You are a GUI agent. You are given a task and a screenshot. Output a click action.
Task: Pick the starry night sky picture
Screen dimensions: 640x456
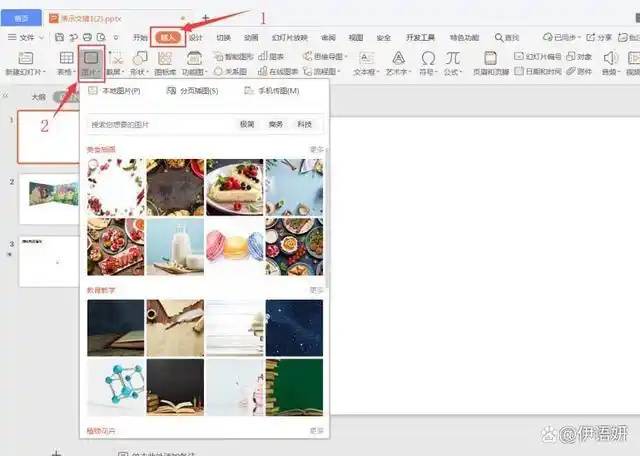(294, 328)
